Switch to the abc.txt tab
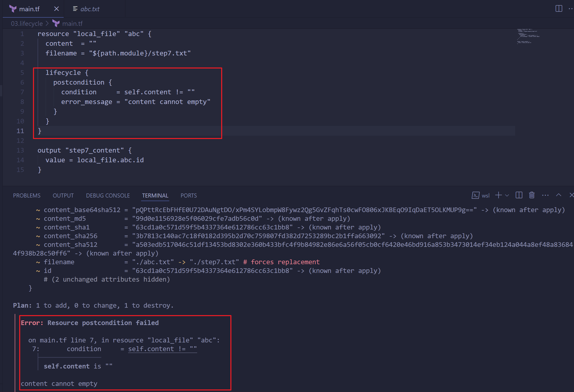The height and width of the screenshot is (392, 574). 89,9
